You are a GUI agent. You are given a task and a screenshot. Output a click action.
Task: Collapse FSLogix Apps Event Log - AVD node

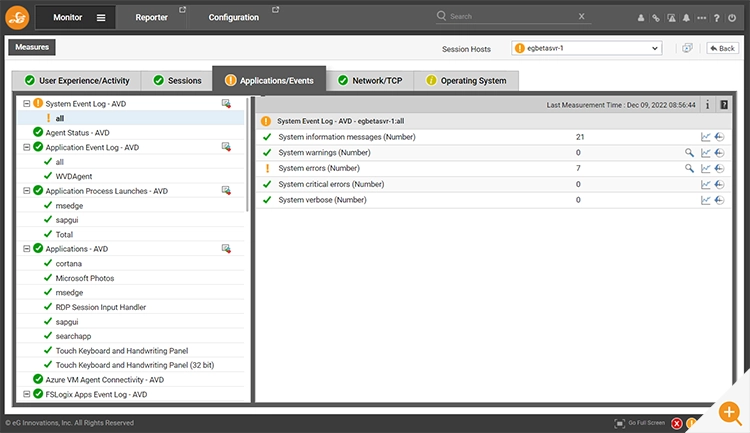[x=27, y=394]
